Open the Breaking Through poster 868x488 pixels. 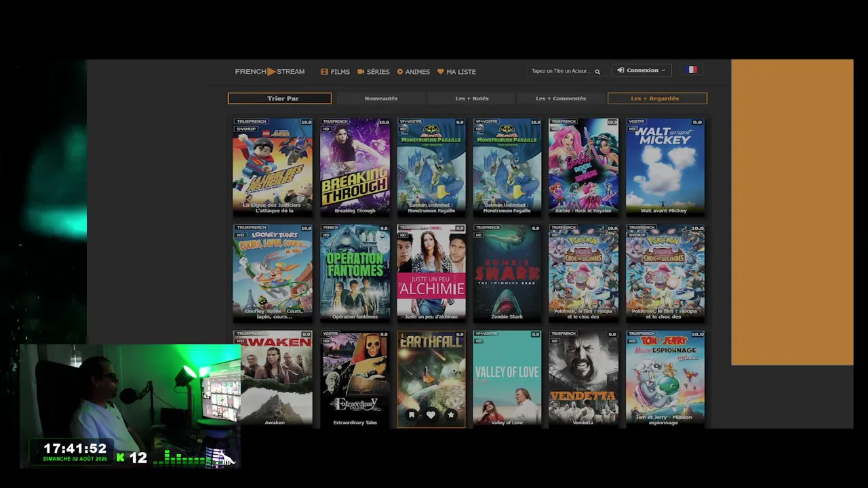355,167
